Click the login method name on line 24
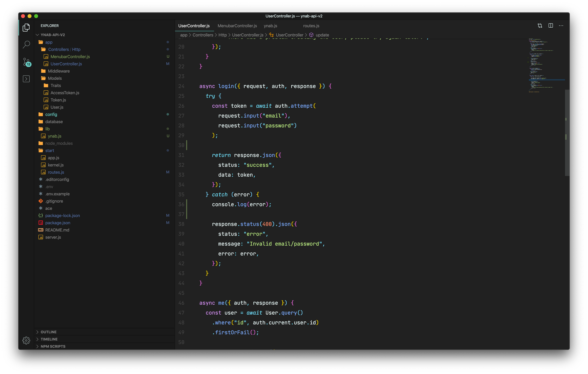588x374 pixels. point(226,86)
